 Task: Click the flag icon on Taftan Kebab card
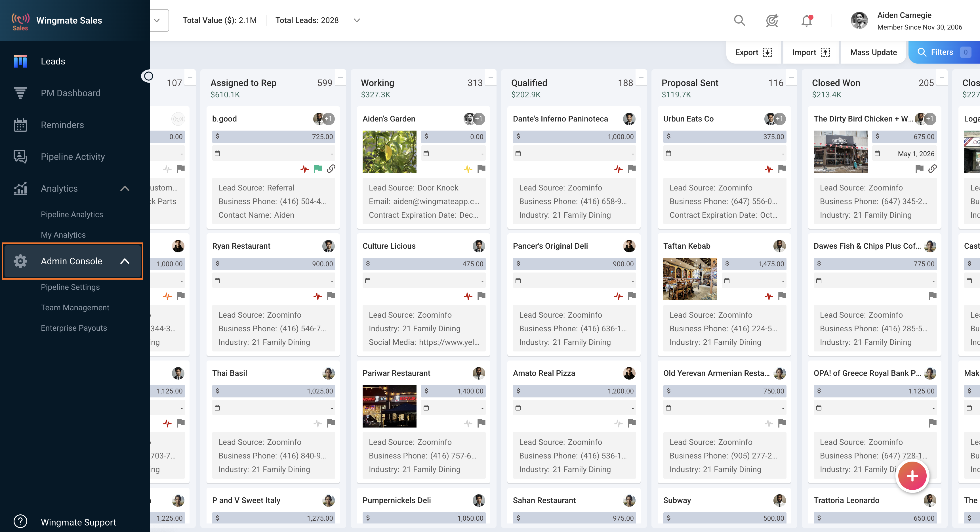(x=782, y=296)
